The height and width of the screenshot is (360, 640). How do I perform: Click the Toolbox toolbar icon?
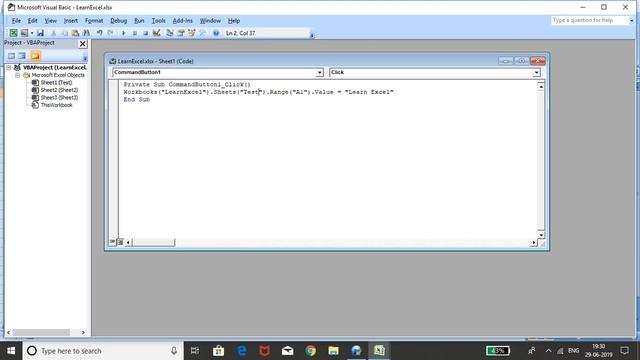(x=202, y=33)
